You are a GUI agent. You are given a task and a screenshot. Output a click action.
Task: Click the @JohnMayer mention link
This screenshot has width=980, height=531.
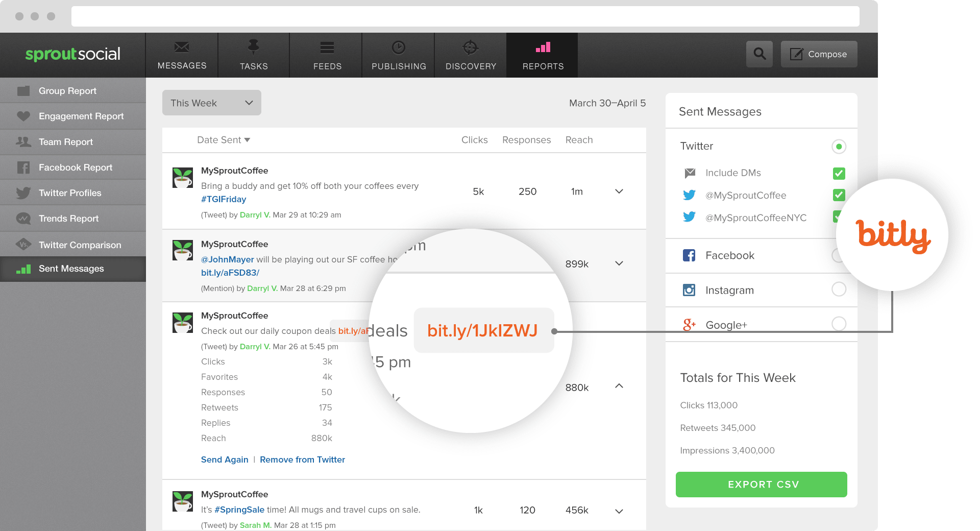228,259
